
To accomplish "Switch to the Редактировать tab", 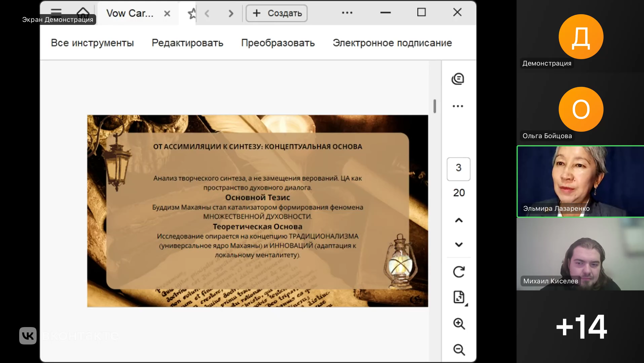I will tap(187, 43).
